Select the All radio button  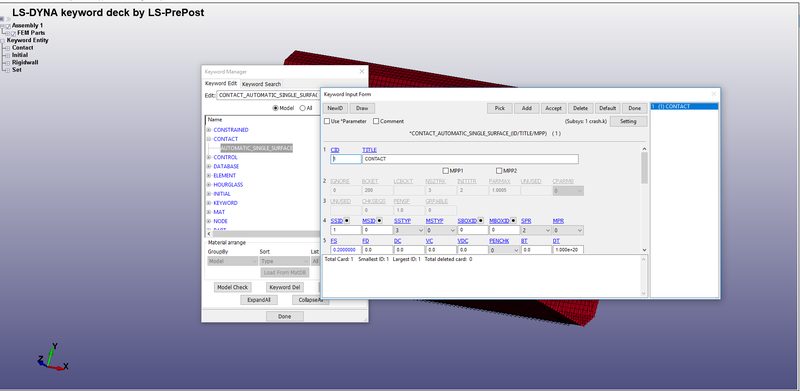[302, 108]
